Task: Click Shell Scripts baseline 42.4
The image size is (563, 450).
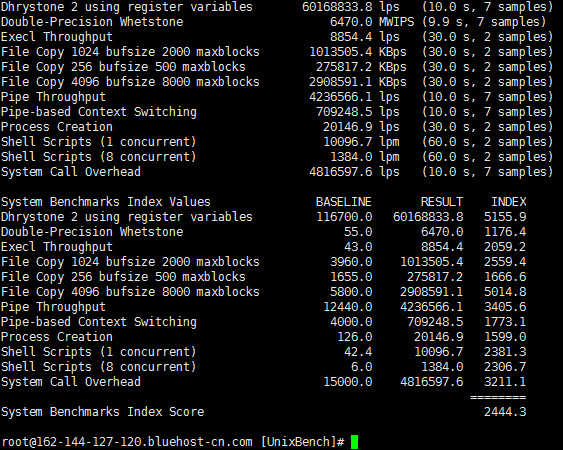Action: pos(358,352)
